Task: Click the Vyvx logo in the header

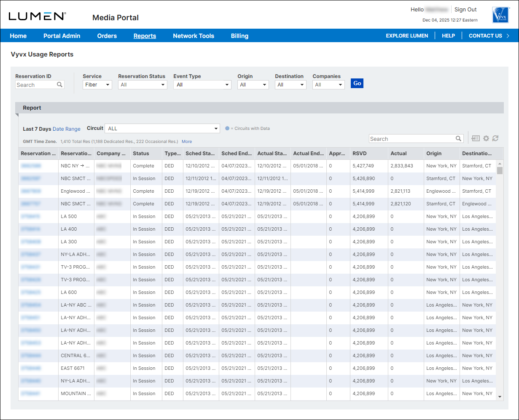Action: pyautogui.click(x=500, y=15)
